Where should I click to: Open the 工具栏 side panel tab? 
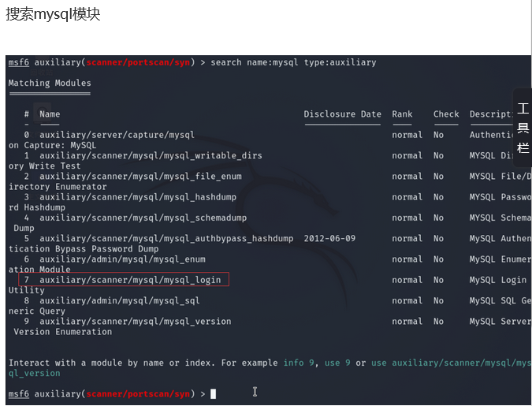[x=523, y=128]
